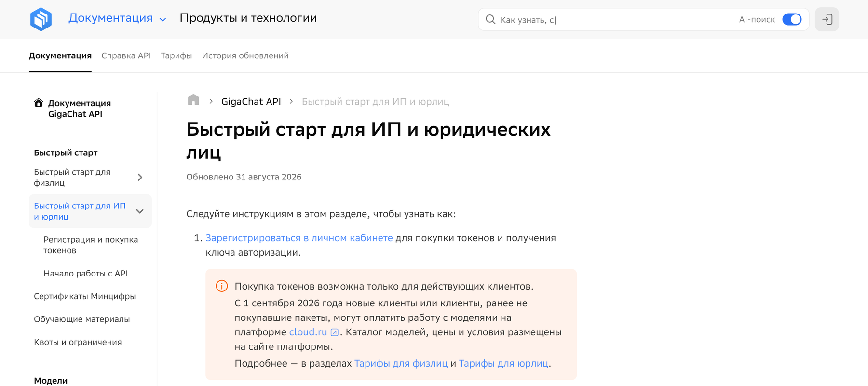Open the cloud.ru link
This screenshot has height=386, width=868.
click(x=308, y=332)
